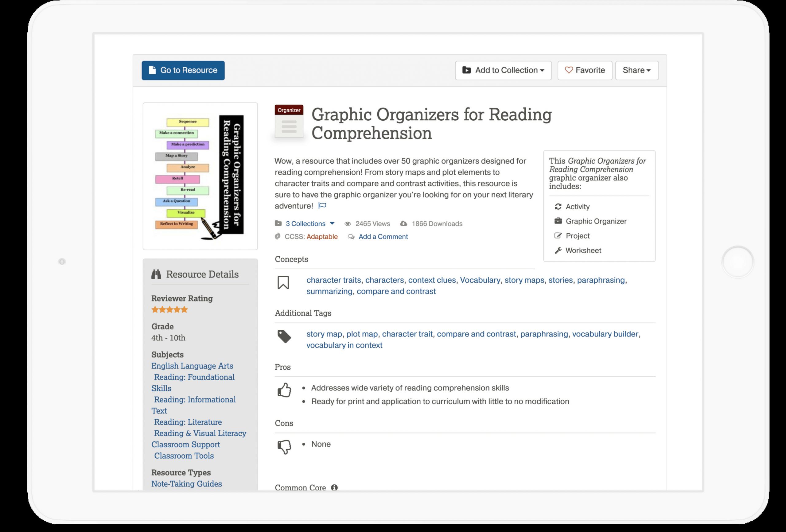
Task: Click the five-star Reviewer Rating
Action: click(x=169, y=309)
